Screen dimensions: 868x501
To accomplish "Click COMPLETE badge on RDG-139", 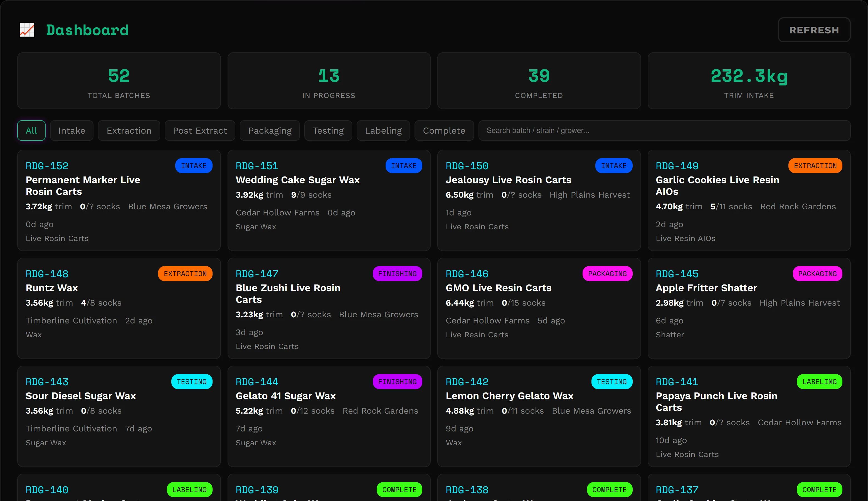I will click(399, 490).
